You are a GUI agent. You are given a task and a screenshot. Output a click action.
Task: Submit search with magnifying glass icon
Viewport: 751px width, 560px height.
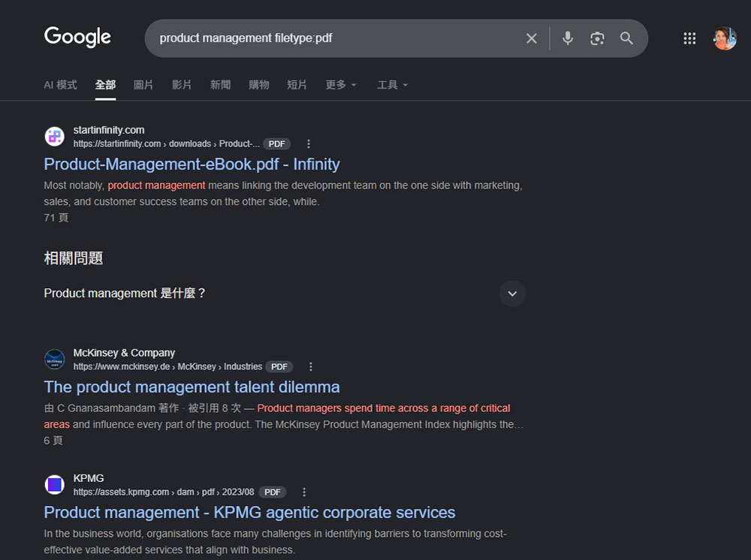tap(626, 38)
